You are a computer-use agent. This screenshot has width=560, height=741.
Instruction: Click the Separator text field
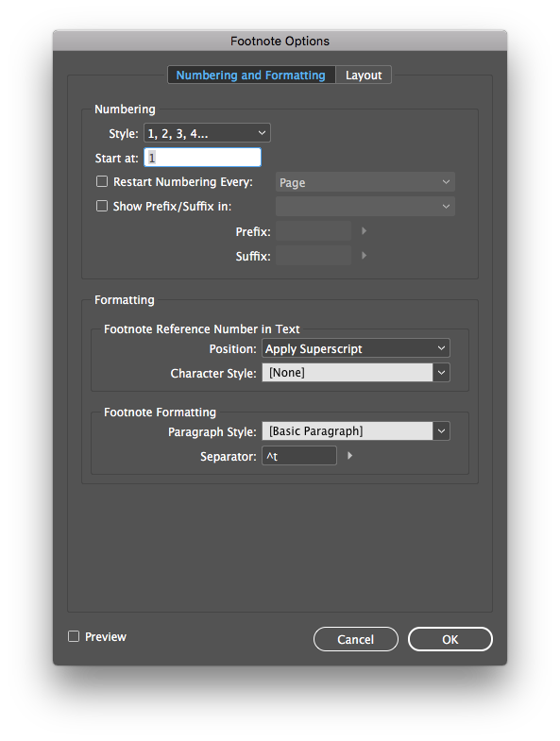[x=299, y=456]
